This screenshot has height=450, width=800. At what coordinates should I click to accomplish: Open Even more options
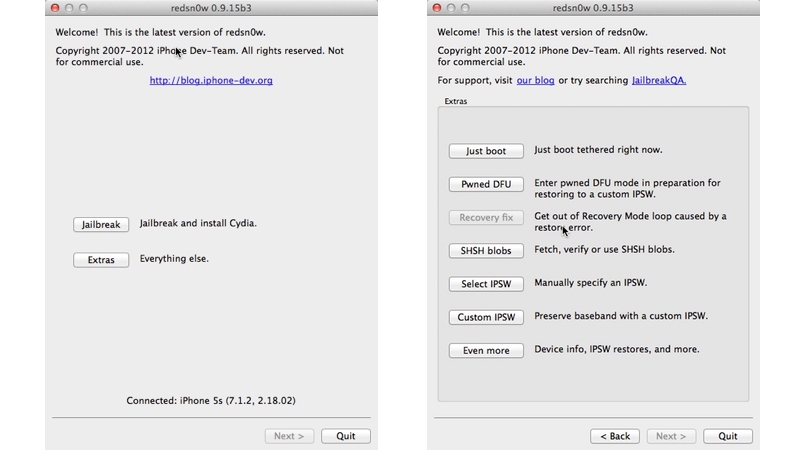tap(486, 351)
